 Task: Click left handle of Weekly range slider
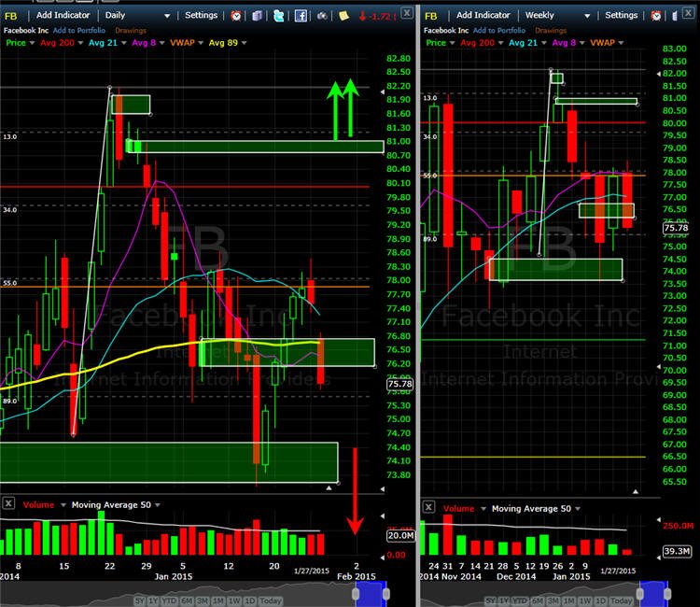(x=639, y=594)
